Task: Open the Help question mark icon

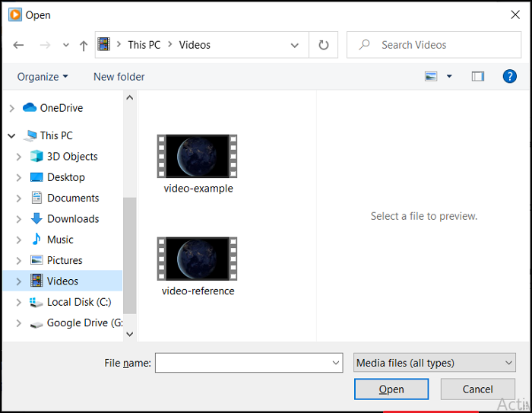Action: click(510, 76)
